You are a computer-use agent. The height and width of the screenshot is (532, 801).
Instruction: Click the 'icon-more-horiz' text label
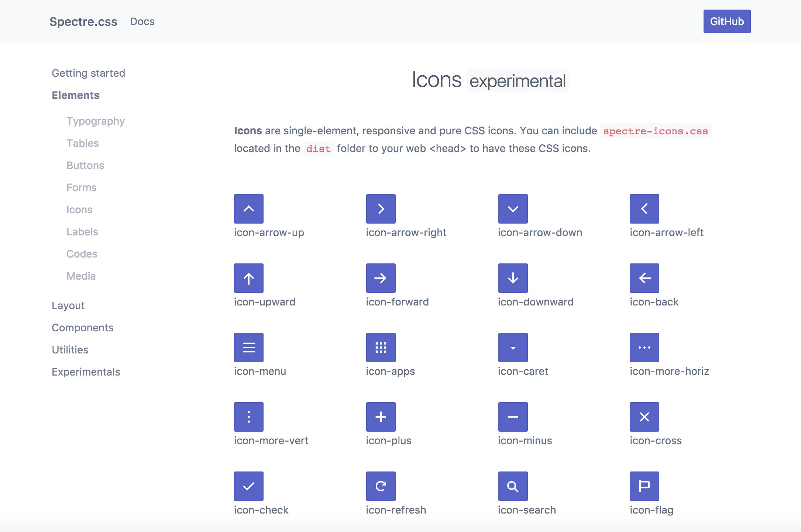coord(670,371)
